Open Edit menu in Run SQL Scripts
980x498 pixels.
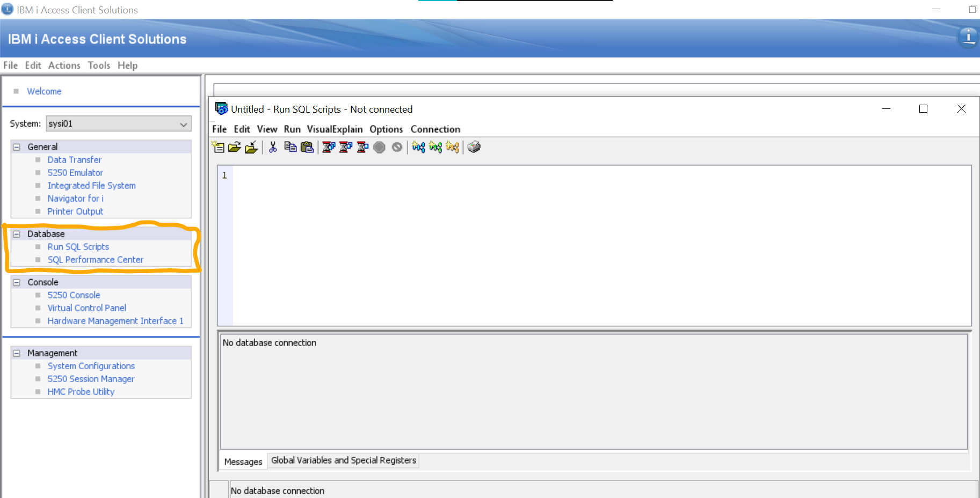(242, 129)
